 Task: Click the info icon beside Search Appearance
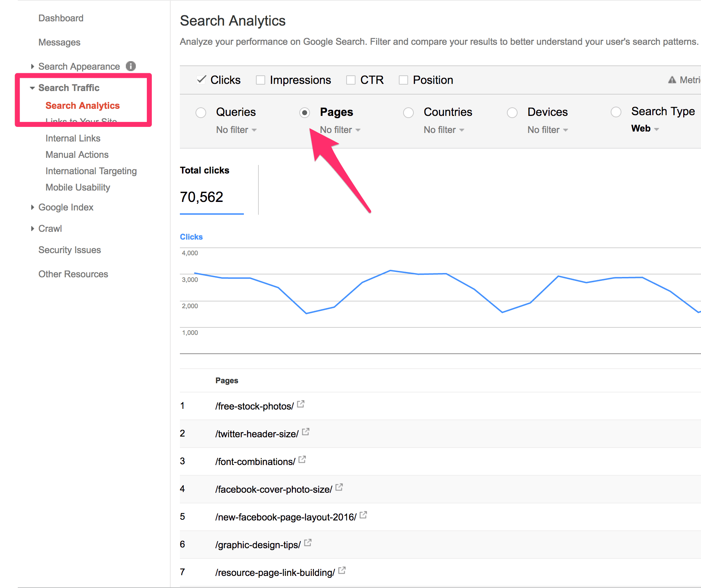131,66
